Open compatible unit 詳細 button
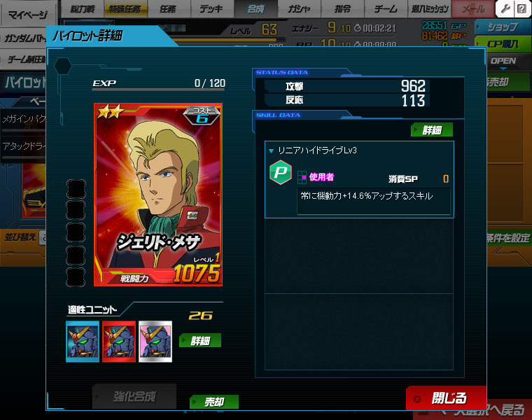This screenshot has height=420, width=532. point(200,340)
